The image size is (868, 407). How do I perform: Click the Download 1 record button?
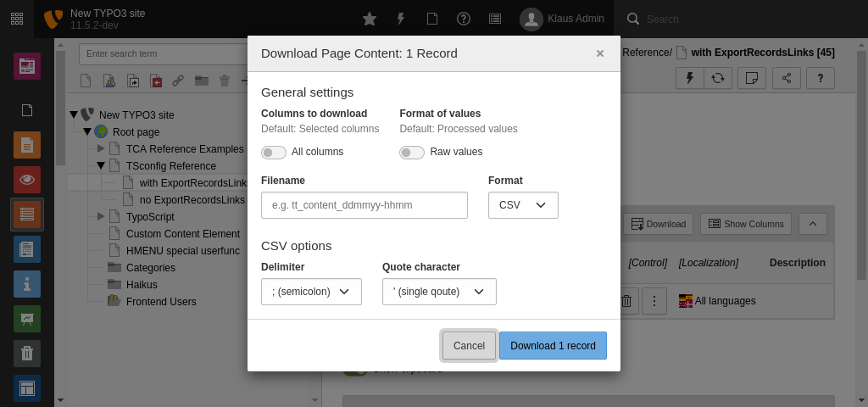(x=553, y=346)
